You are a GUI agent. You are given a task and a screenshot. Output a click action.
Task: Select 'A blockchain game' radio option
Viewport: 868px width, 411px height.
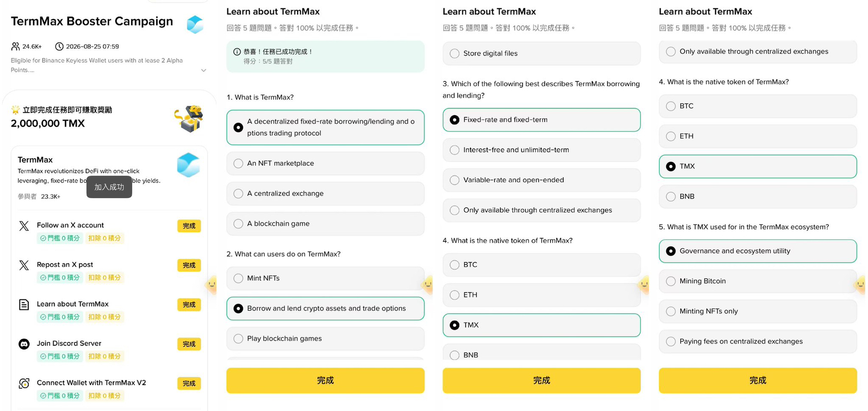pyautogui.click(x=325, y=224)
